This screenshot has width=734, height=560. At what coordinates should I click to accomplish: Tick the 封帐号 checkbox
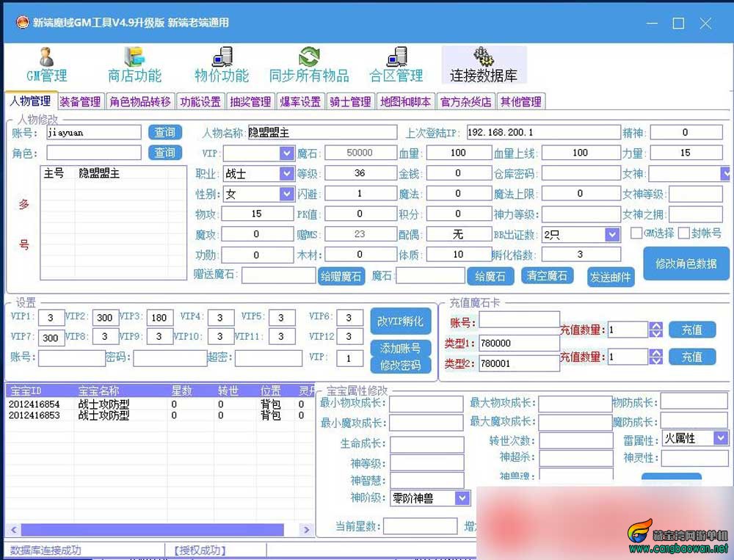[684, 233]
